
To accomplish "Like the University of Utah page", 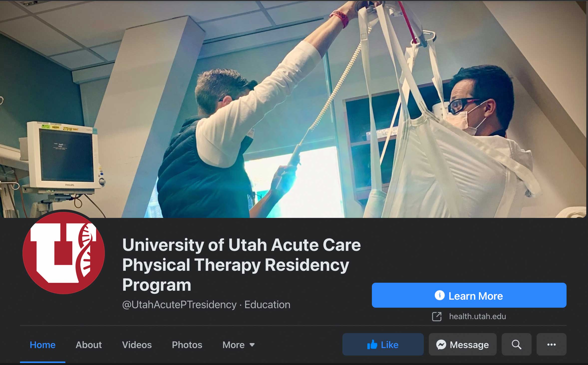I will (383, 345).
